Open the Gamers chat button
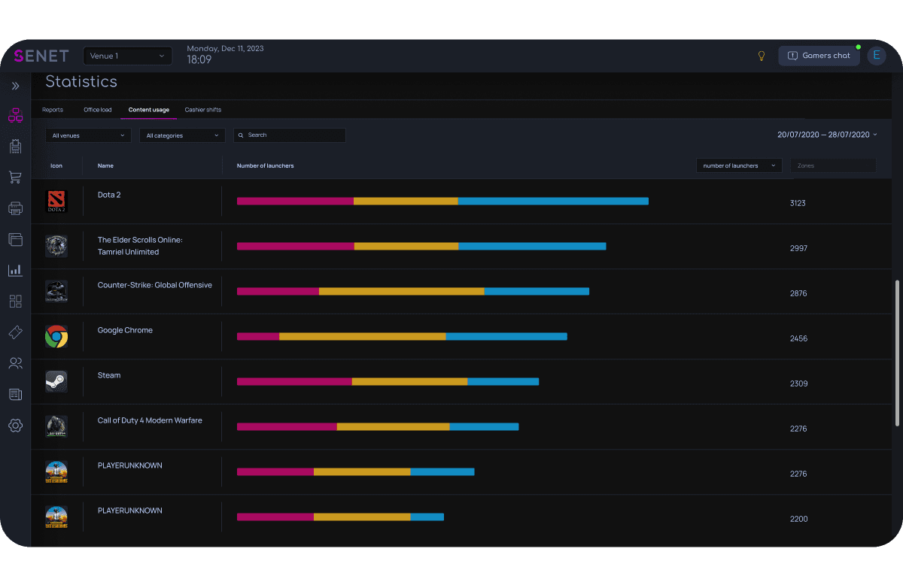 (819, 56)
